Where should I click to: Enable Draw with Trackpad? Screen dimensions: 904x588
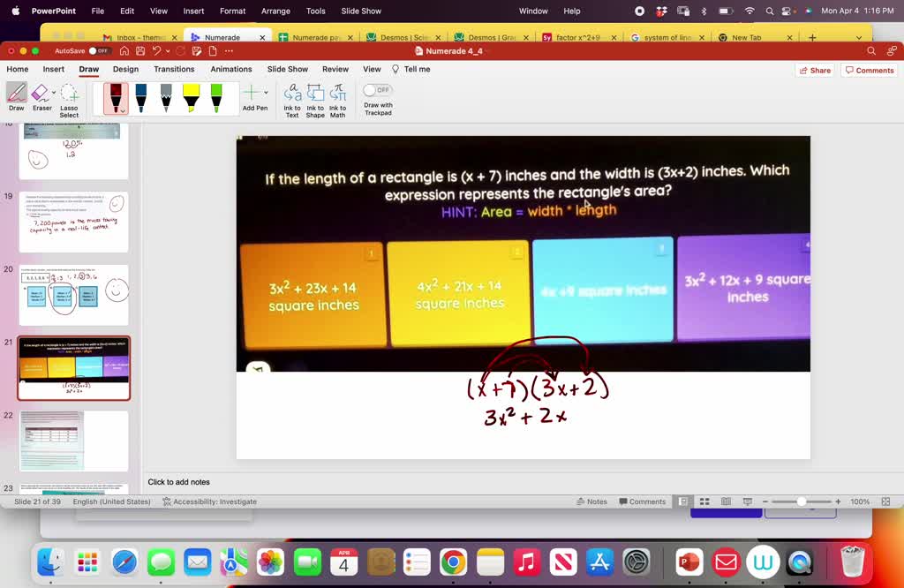tap(378, 90)
